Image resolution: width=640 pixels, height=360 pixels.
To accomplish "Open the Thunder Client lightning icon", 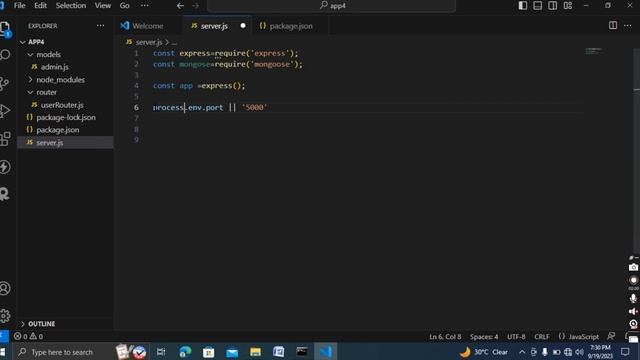I will [x=5, y=167].
